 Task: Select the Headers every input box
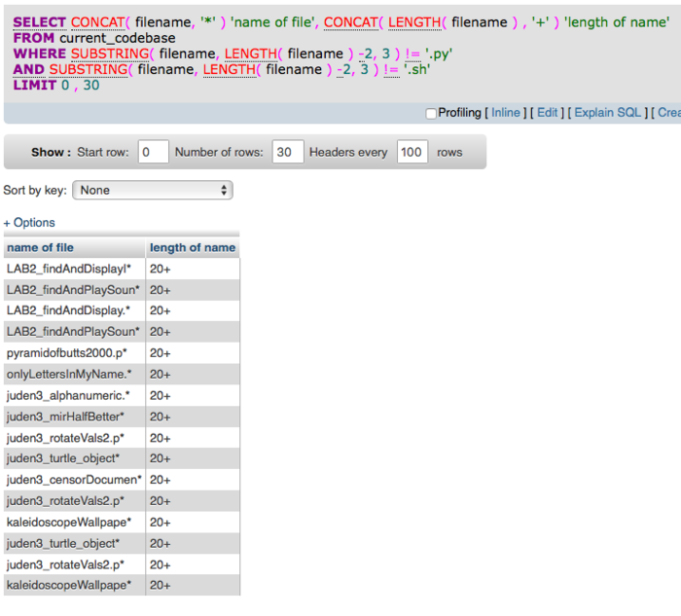412,153
